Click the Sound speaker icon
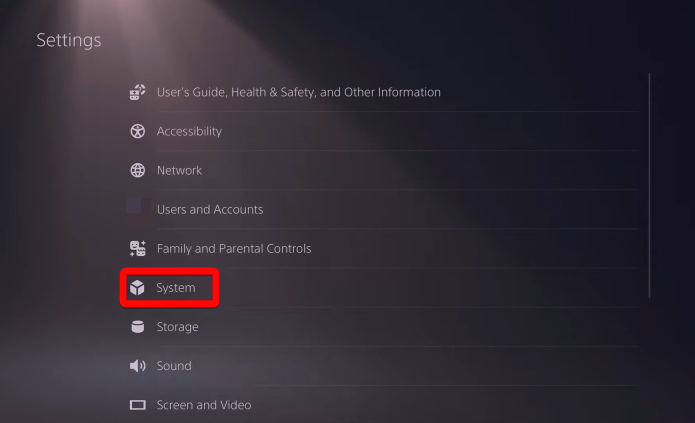 138,366
